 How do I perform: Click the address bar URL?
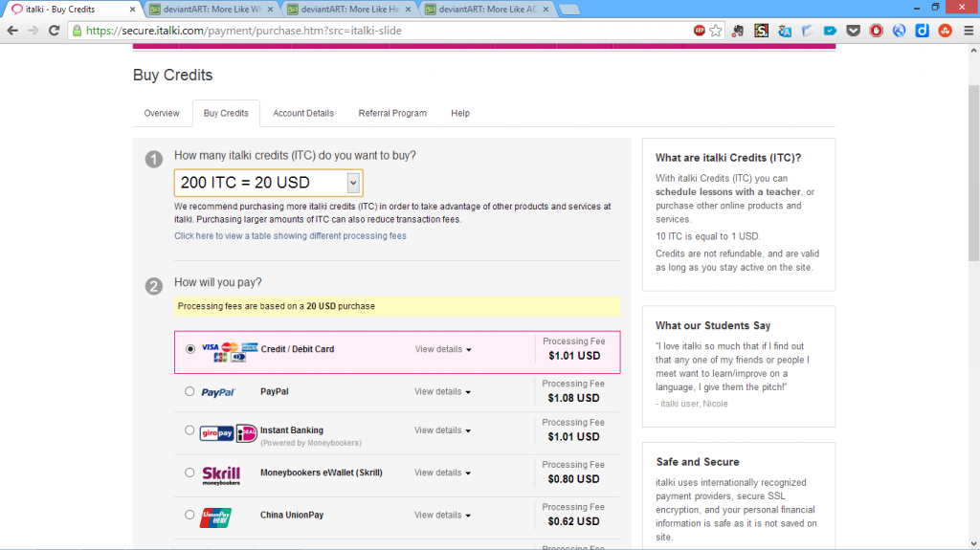[244, 31]
